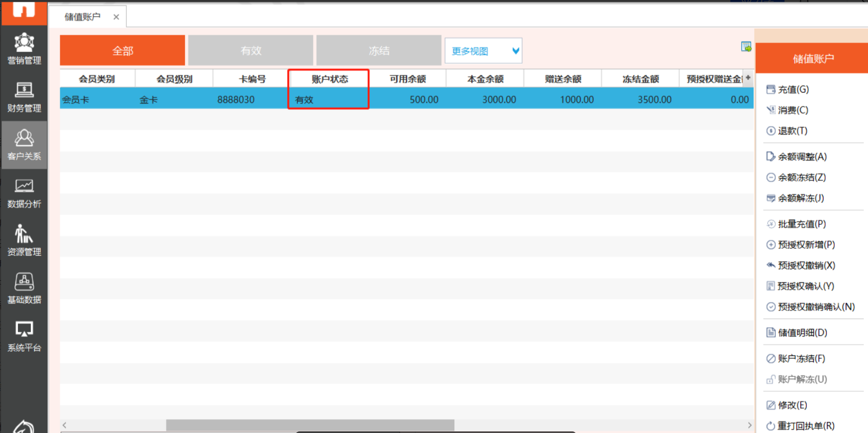Open 财务管理 module icon
Screen dimensions: 868x433
(24, 97)
